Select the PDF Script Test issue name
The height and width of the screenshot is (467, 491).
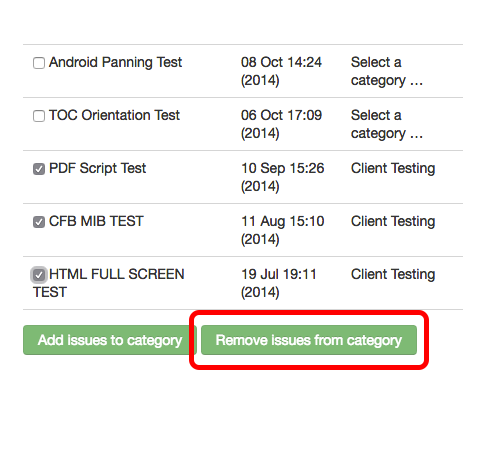point(97,168)
